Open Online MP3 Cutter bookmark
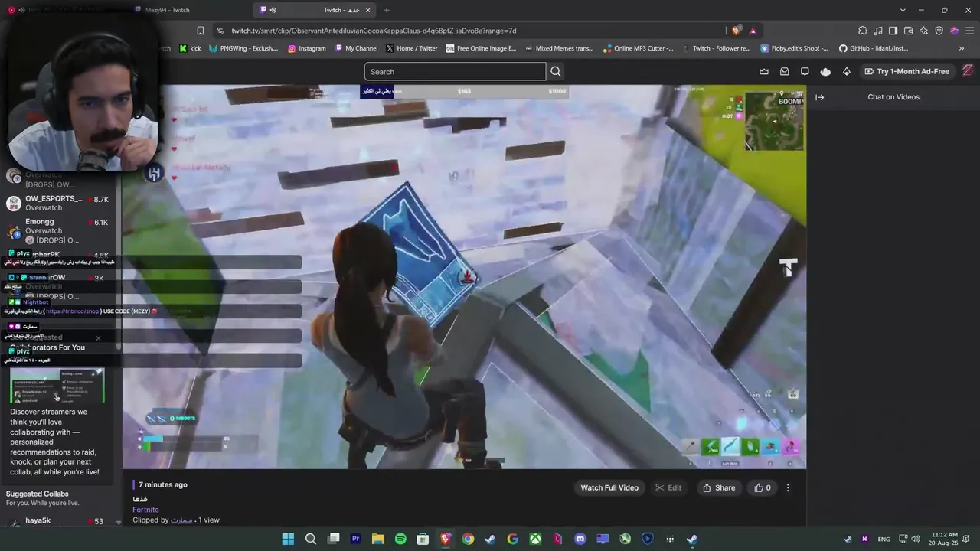 639,48
